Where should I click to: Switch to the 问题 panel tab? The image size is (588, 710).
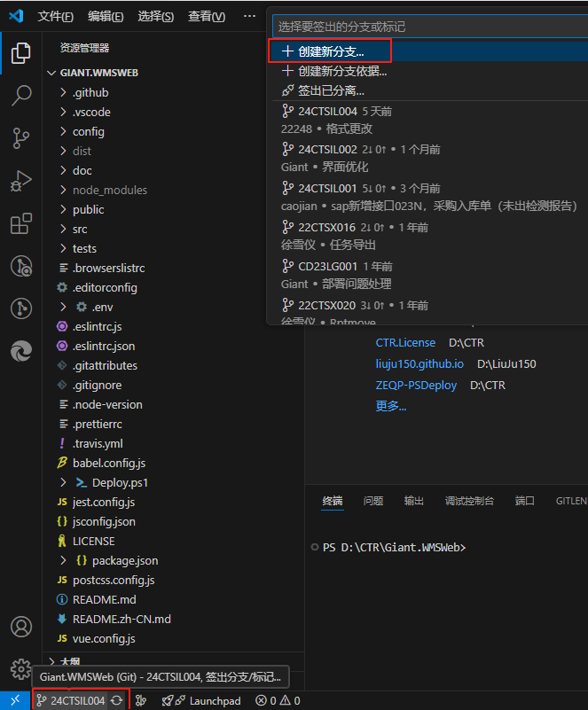[373, 501]
